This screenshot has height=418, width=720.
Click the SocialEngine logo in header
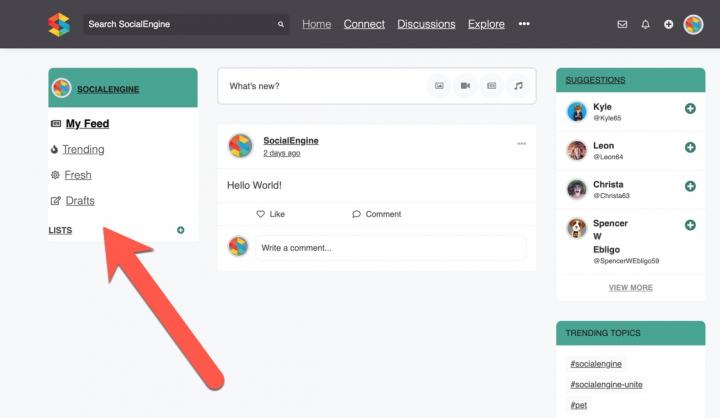[x=59, y=24]
